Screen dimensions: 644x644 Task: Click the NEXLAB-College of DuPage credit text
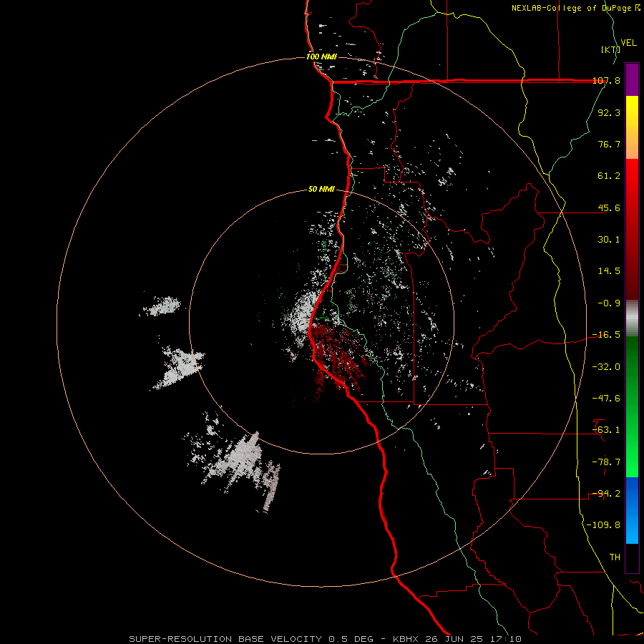tap(571, 8)
